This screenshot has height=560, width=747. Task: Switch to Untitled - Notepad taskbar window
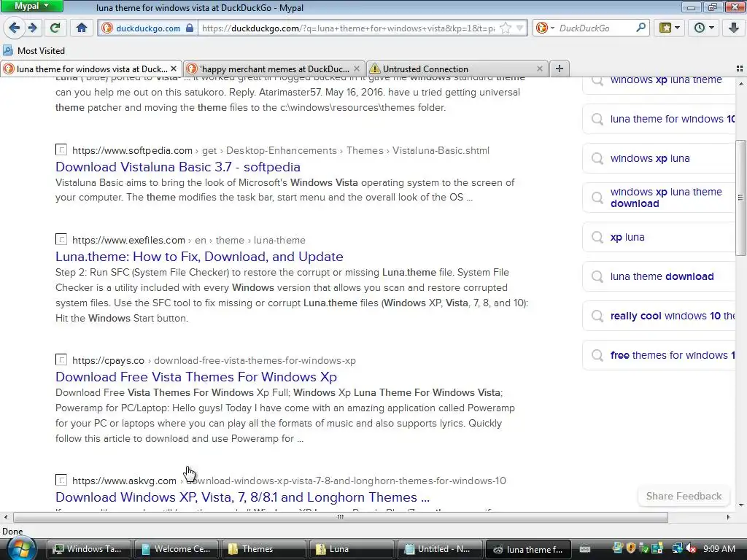439,549
